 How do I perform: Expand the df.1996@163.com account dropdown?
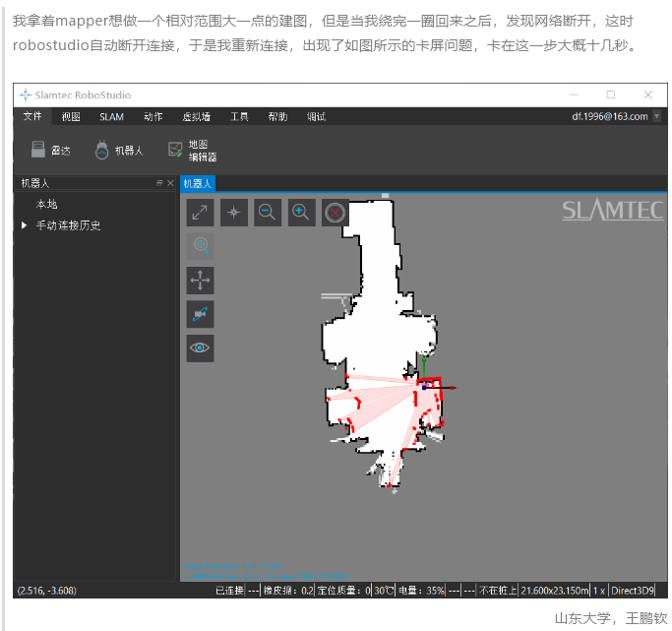click(656, 116)
